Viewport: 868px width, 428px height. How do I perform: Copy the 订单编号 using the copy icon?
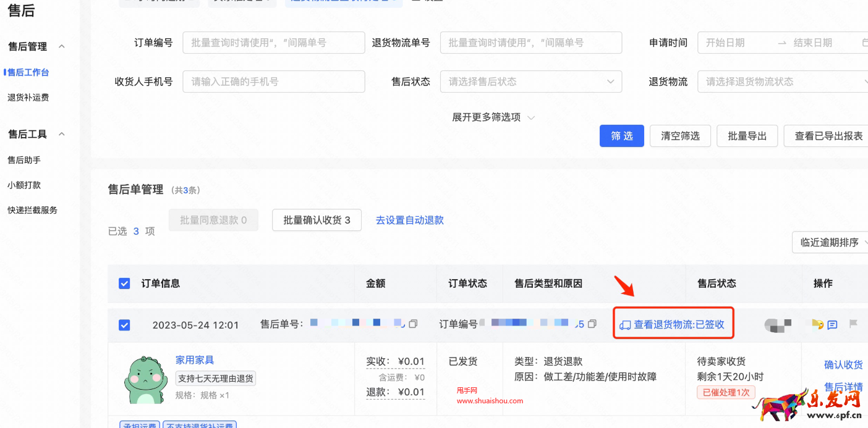coord(592,322)
